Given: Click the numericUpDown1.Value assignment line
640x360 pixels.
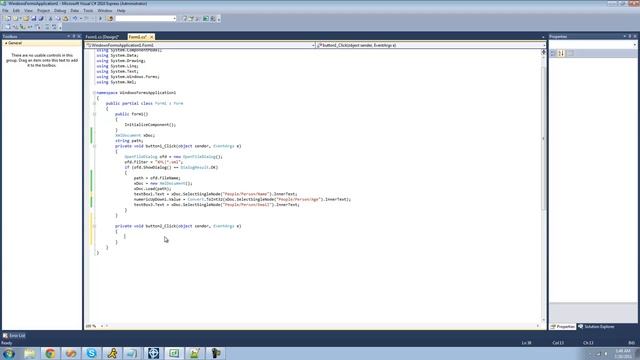Looking at the screenshot, I should [x=242, y=199].
